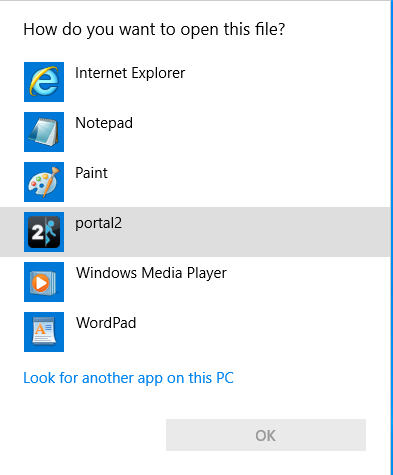Click the Internet Explorer icon
This screenshot has width=393, height=475.
click(x=44, y=82)
